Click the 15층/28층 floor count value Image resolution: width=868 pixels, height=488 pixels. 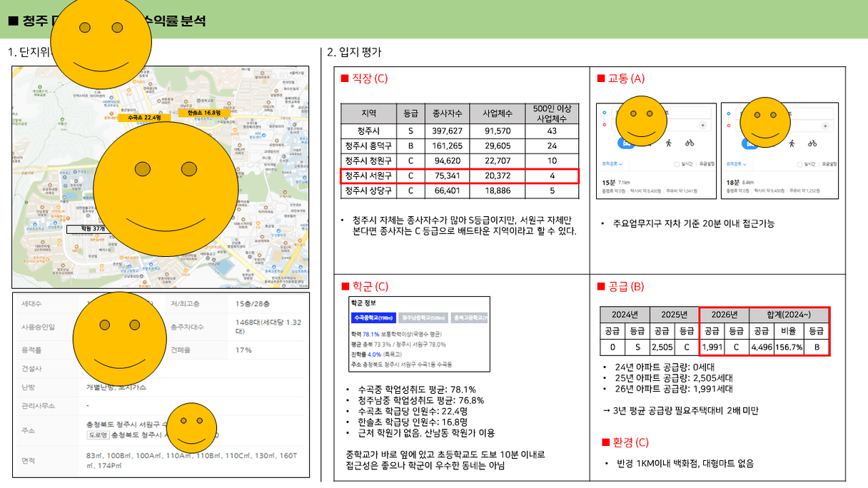pyautogui.click(x=254, y=304)
